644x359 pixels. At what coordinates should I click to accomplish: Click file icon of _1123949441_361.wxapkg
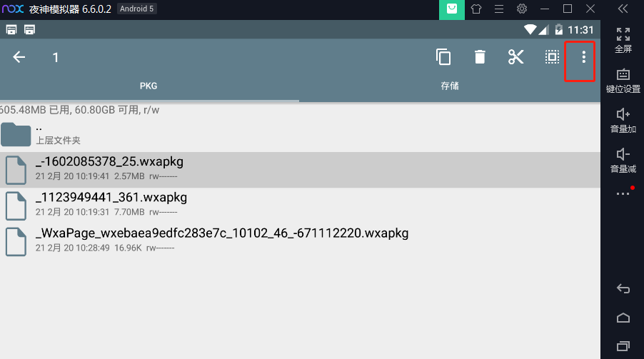pos(16,206)
